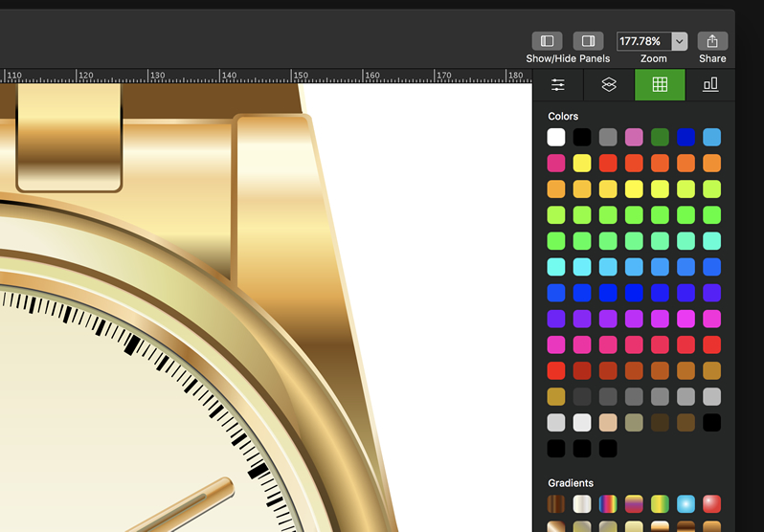Click the horizontal ruler at mark 150

point(300,75)
